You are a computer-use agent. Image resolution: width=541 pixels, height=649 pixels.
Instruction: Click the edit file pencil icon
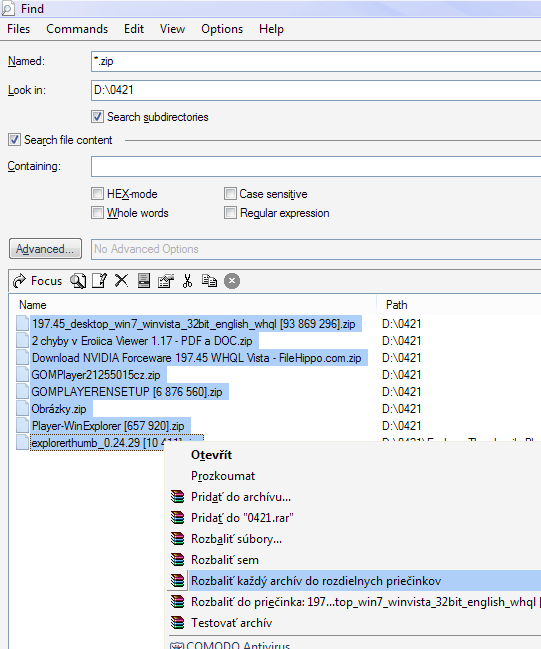pos(99,281)
